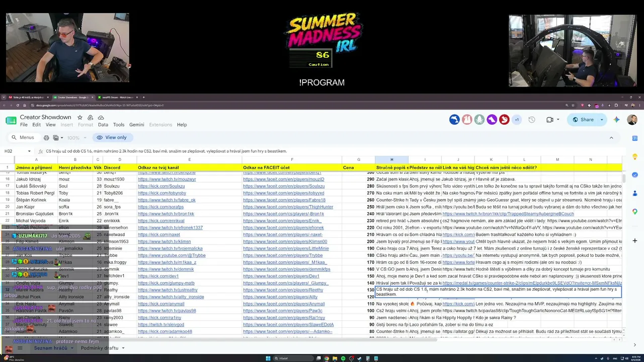The width and height of the screenshot is (644, 362).
Task: Open the Share dropdown arrow
Action: pyautogui.click(x=602, y=120)
